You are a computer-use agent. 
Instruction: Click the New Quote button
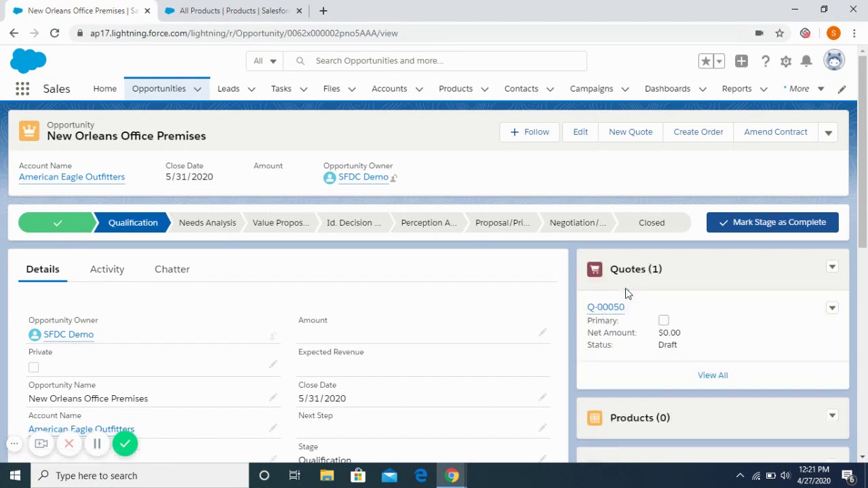coord(631,132)
